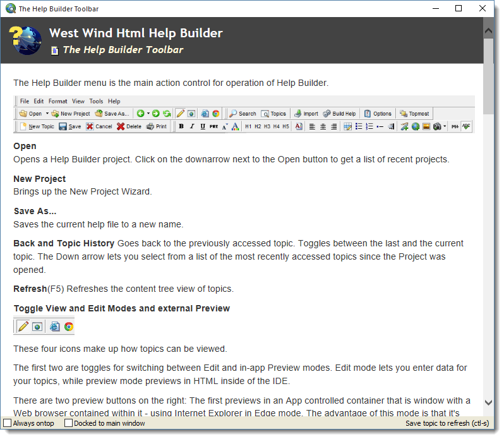Viewport: 504px width, 439px height.
Task: Open the View menu
Action: point(78,101)
